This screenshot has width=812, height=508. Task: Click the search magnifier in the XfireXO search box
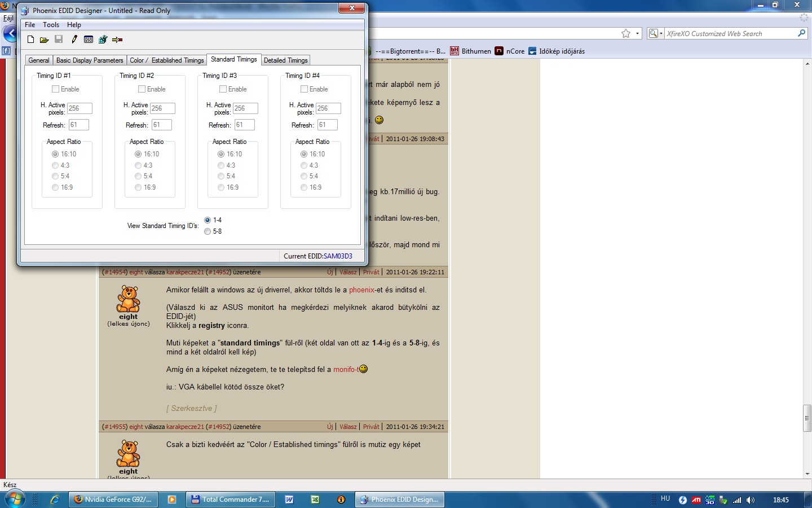801,33
